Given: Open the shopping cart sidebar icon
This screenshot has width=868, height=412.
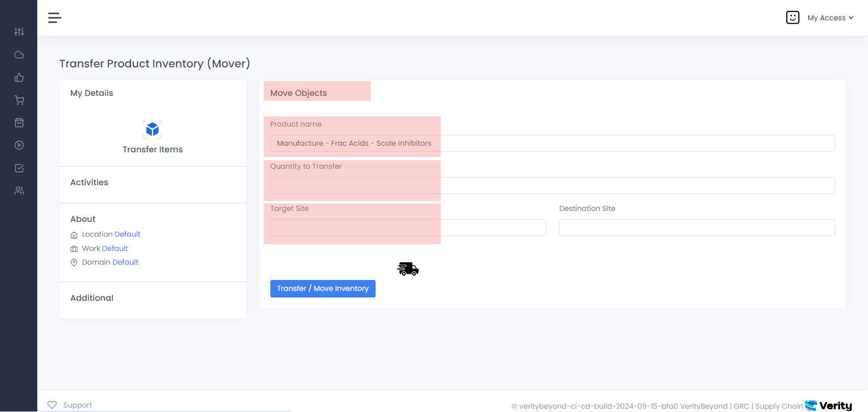Looking at the screenshot, I should (19, 100).
